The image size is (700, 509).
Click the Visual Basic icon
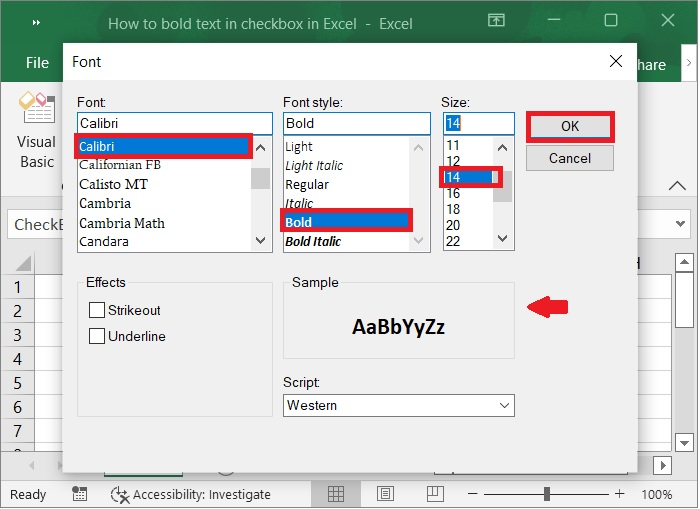pyautogui.click(x=37, y=110)
